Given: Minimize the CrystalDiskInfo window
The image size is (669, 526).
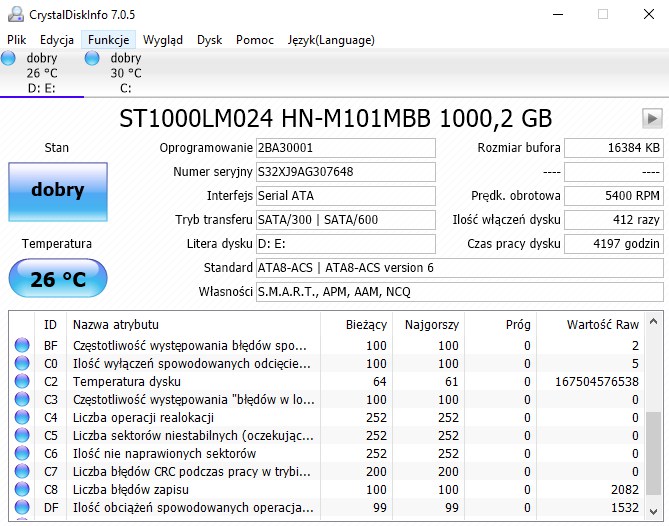Looking at the screenshot, I should [558, 14].
